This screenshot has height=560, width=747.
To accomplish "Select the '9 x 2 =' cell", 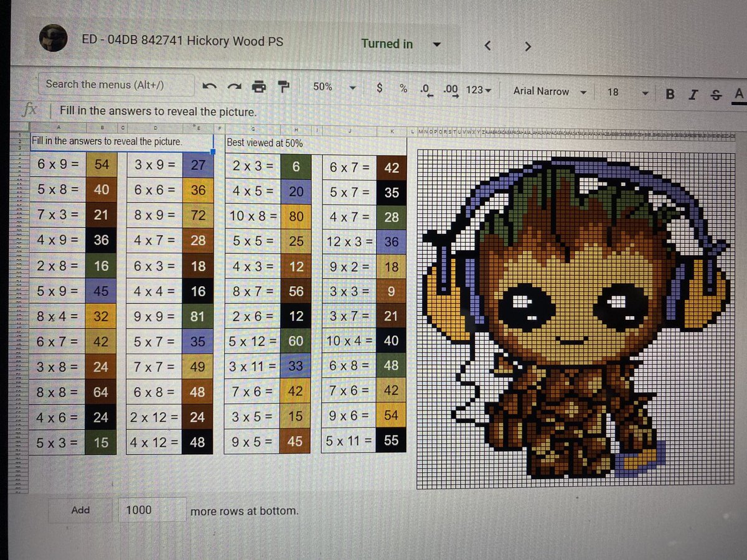I will pos(349,266).
